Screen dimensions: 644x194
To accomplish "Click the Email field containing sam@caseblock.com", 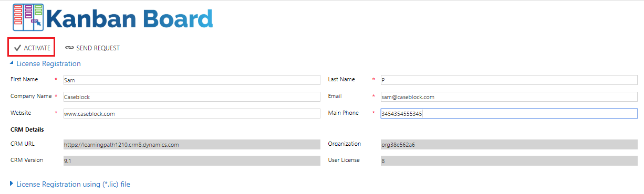I will (x=509, y=96).
